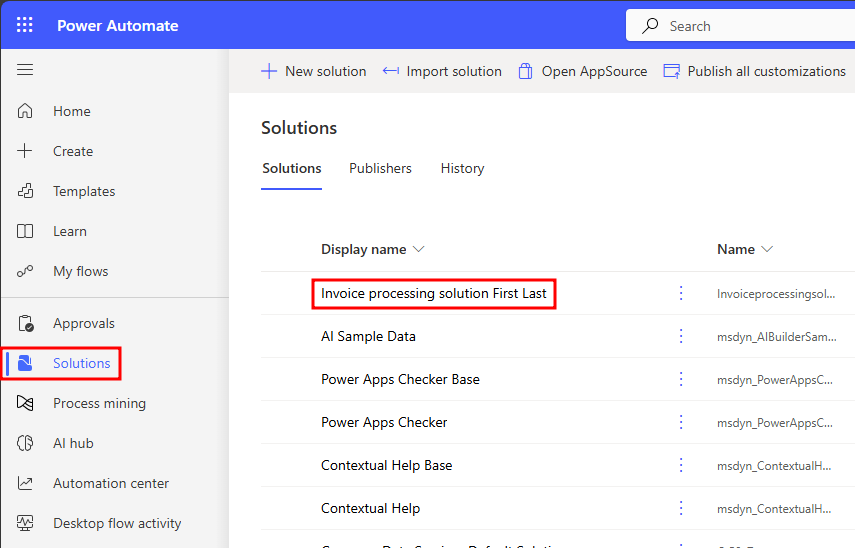855x548 pixels.
Task: Click the Publish all customizations icon
Action: coord(671,71)
